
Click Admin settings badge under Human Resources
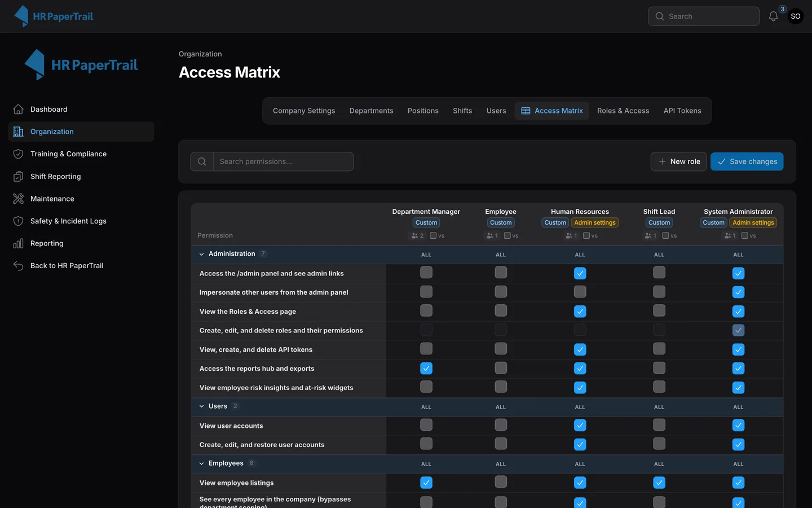(x=595, y=222)
